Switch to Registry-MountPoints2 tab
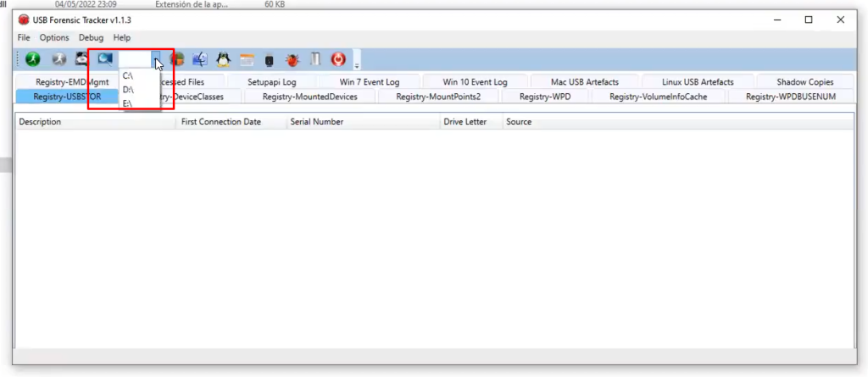The width and height of the screenshot is (868, 377). pyautogui.click(x=438, y=97)
